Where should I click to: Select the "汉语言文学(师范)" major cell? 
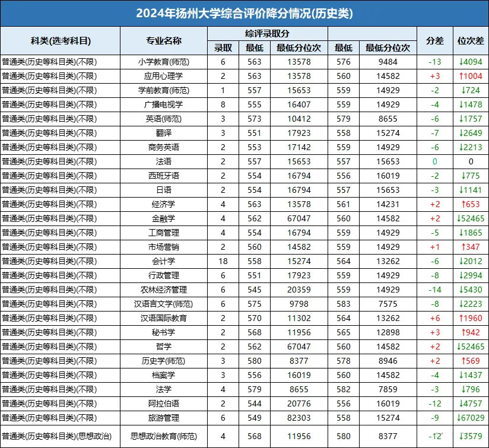pyautogui.click(x=164, y=304)
